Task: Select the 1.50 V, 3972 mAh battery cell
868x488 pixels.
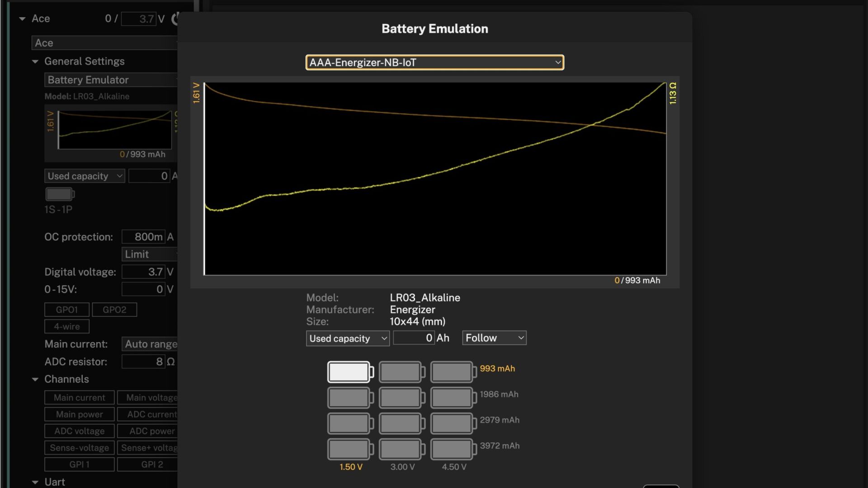Action: point(349,449)
